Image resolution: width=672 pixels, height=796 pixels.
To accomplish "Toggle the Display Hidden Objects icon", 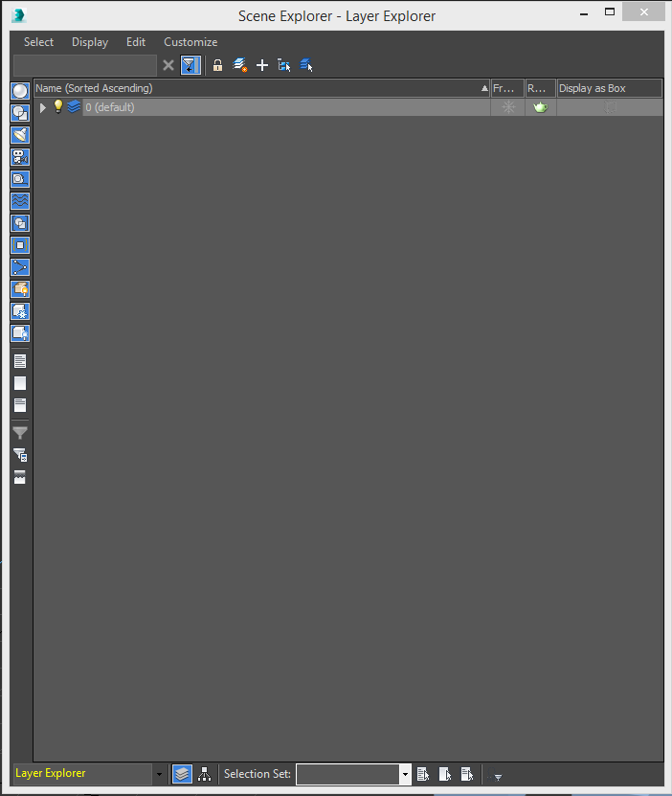I will click(x=20, y=333).
